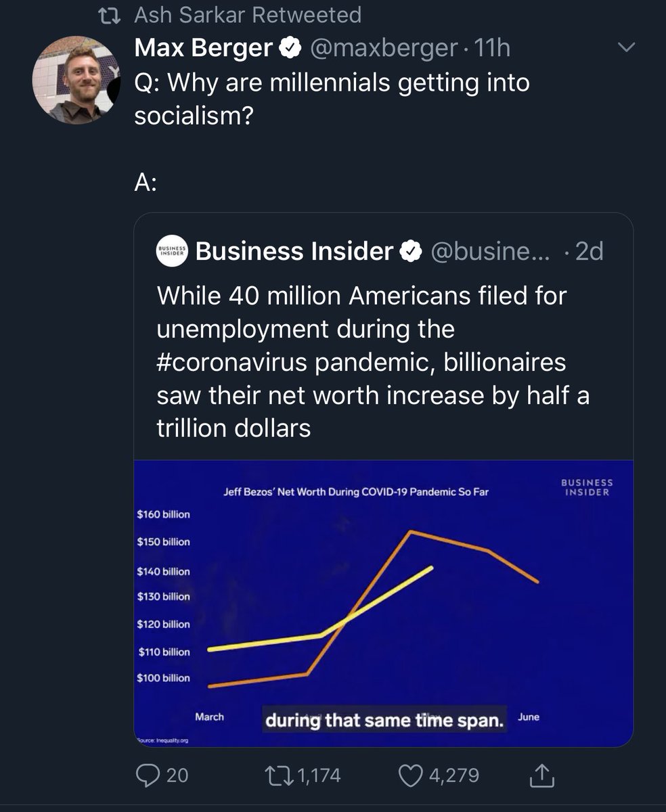Image resolution: width=666 pixels, height=812 pixels.
Task: Open the @maxberger handle
Action: 383,47
